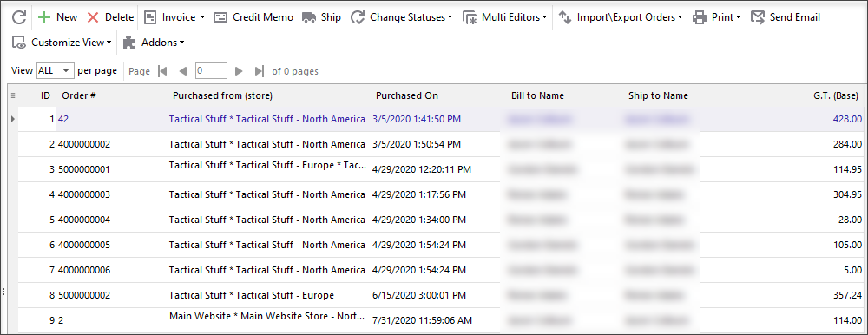Screen dimensions: 868x335
Task: Expand the Customize View dropdown arrow
Action: 108,43
